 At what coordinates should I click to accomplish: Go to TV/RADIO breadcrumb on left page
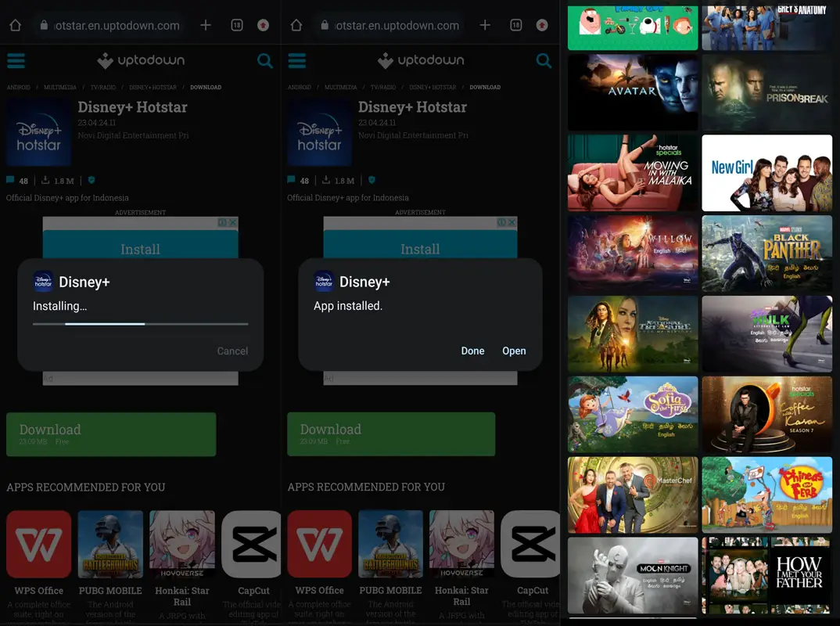click(x=103, y=87)
